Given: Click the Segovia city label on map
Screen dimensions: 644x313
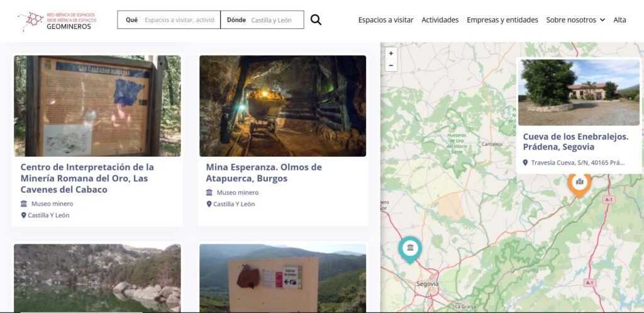Looking at the screenshot, I should (x=427, y=284).
